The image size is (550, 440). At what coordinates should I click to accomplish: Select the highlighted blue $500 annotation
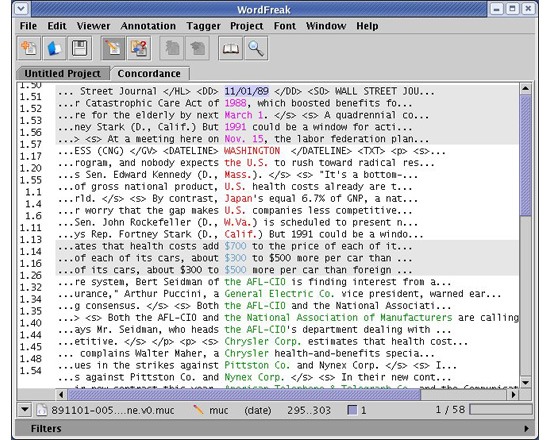235,270
